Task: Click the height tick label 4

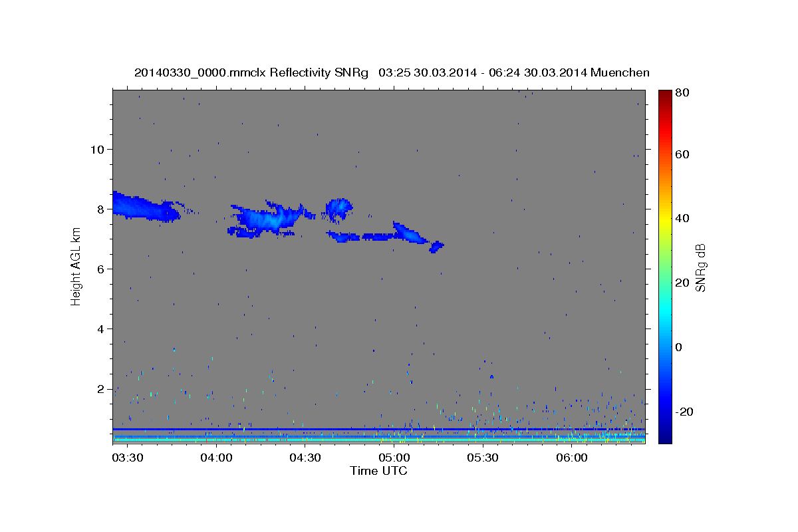Action: [x=100, y=329]
